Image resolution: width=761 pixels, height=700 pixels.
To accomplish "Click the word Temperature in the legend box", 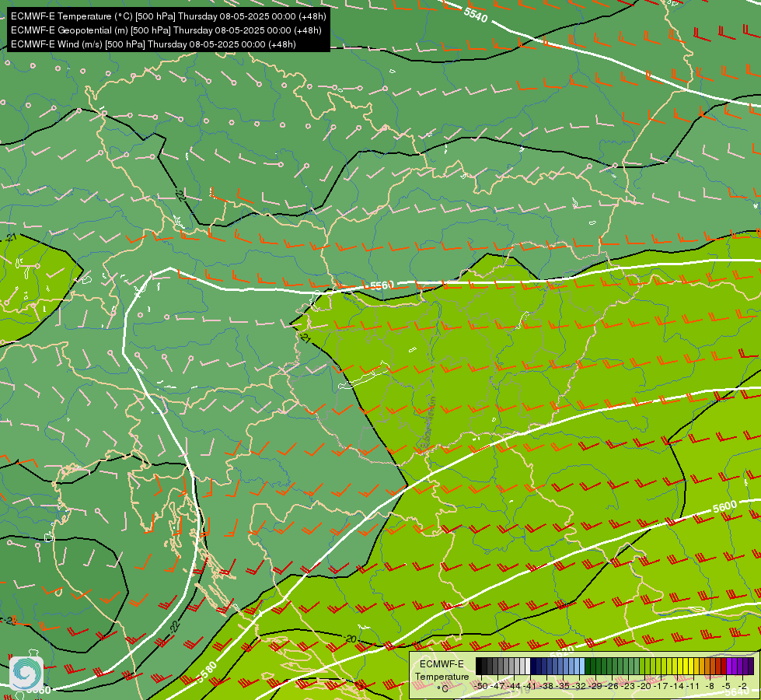I will click(442, 677).
